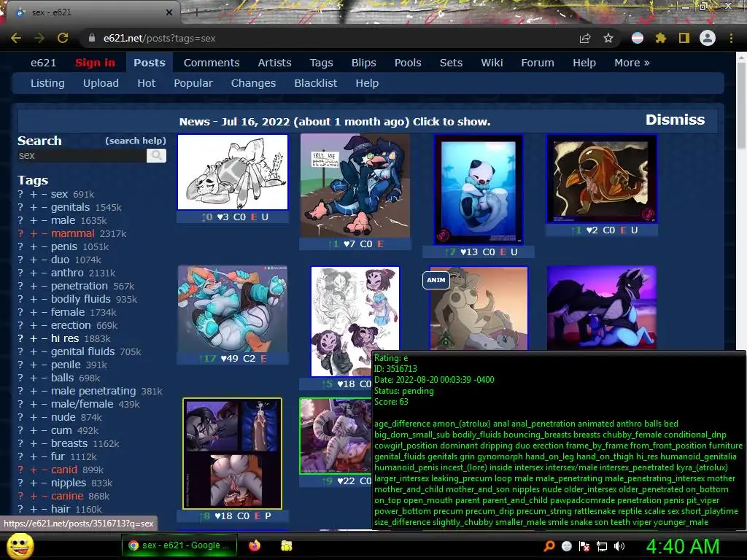Open the Wiki page
This screenshot has height=560, width=747.
(492, 63)
